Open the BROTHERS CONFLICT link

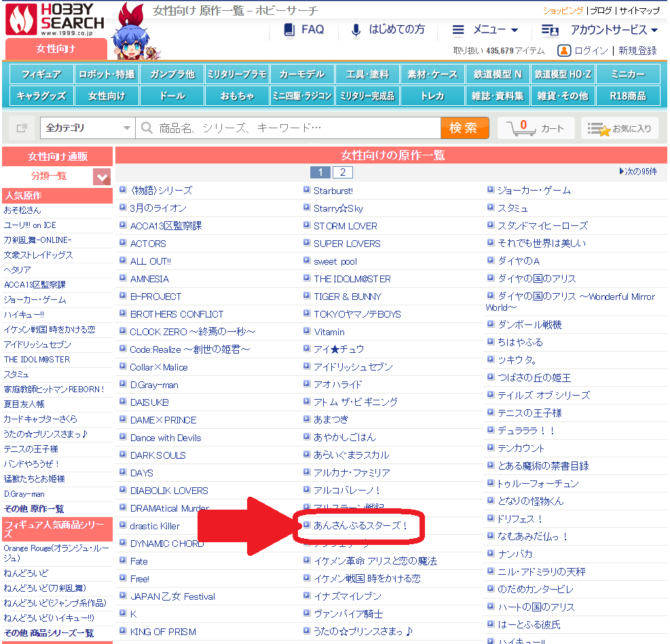[176, 314]
